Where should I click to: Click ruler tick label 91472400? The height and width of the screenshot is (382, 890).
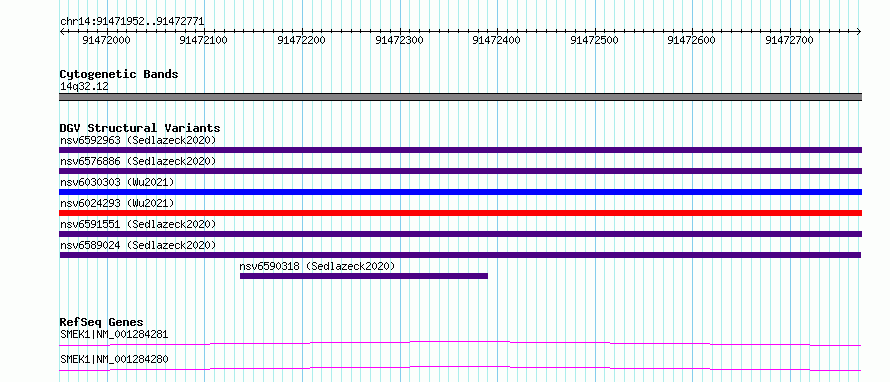[x=497, y=40]
